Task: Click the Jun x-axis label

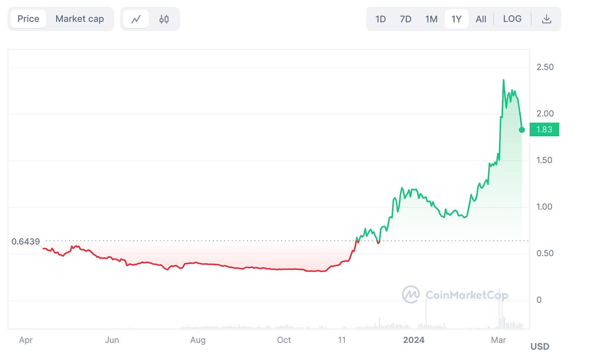Action: point(111,340)
